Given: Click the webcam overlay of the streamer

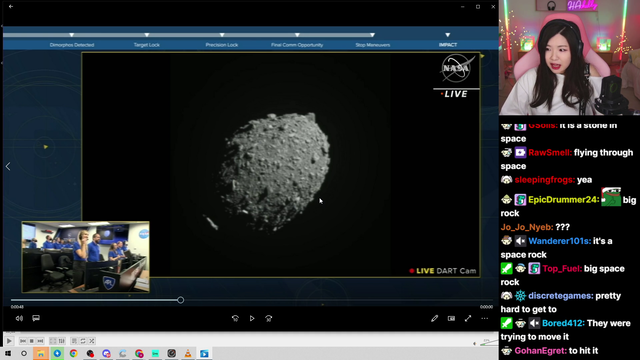Looking at the screenshot, I should (x=569, y=58).
